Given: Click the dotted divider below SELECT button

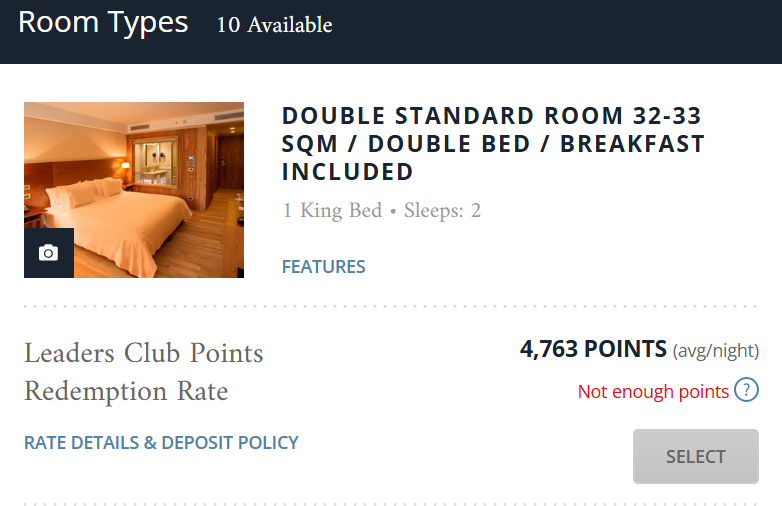Looking at the screenshot, I should click(x=390, y=503).
